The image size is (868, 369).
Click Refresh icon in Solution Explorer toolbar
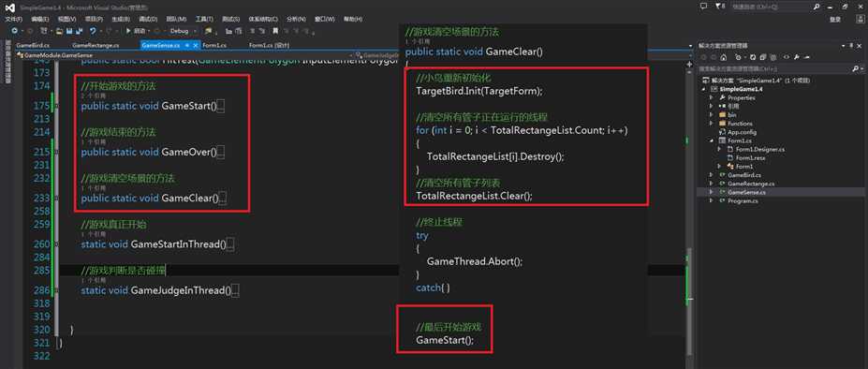[753, 57]
